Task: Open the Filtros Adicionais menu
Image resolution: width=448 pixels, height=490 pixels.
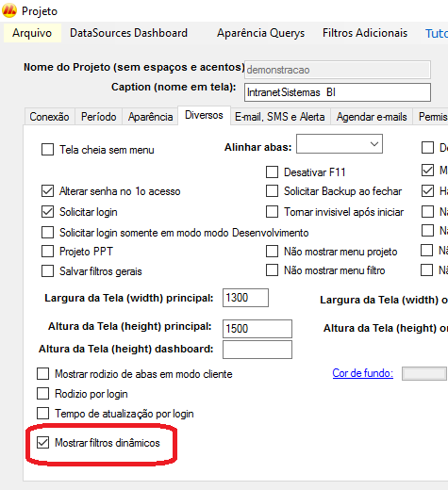Action: tap(365, 33)
